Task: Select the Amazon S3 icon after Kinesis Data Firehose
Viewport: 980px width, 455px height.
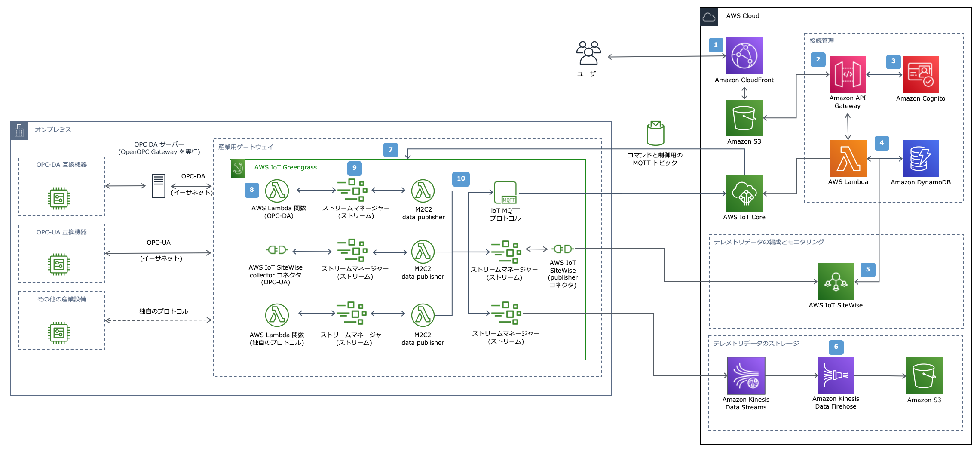Action: [x=924, y=376]
